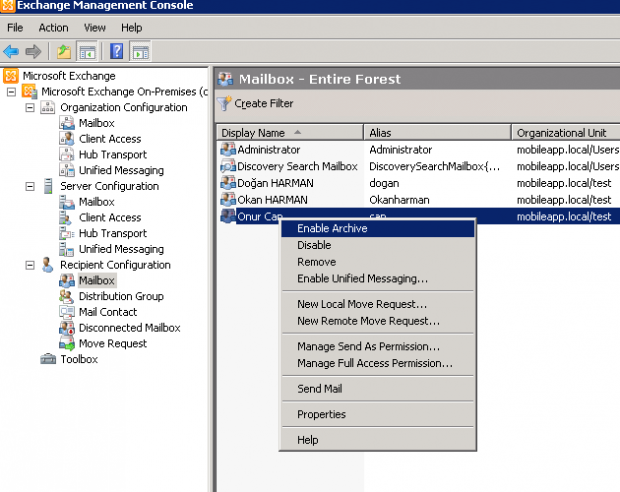Screen dimensions: 620x492
Task: Click 'mobileapp.local/Users' in the Administrator row
Action: coord(568,149)
